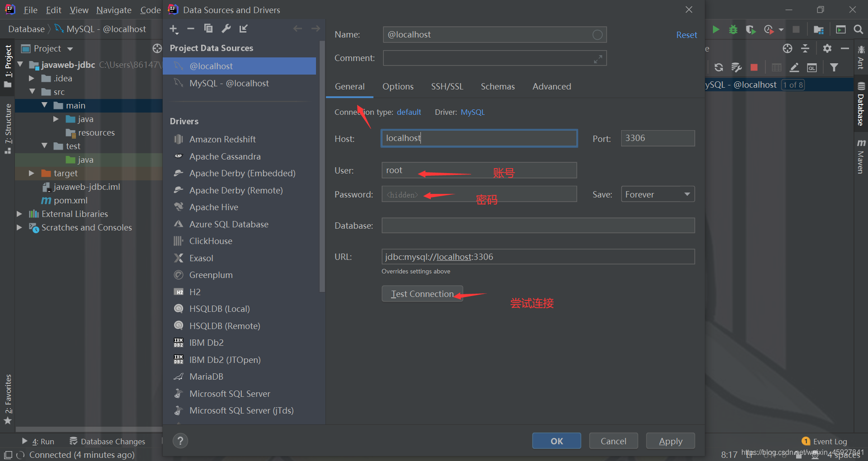Click the locate target icon in Project panel
868x461 pixels.
click(x=157, y=48)
